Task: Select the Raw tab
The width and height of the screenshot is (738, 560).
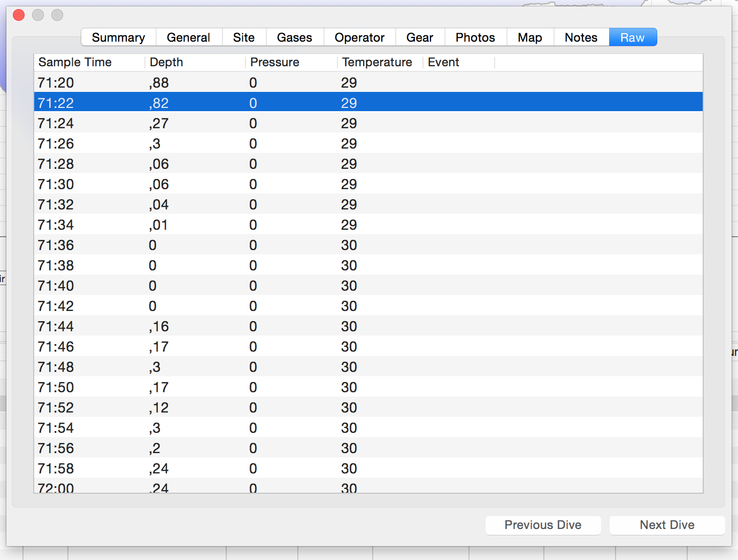Action: point(632,37)
